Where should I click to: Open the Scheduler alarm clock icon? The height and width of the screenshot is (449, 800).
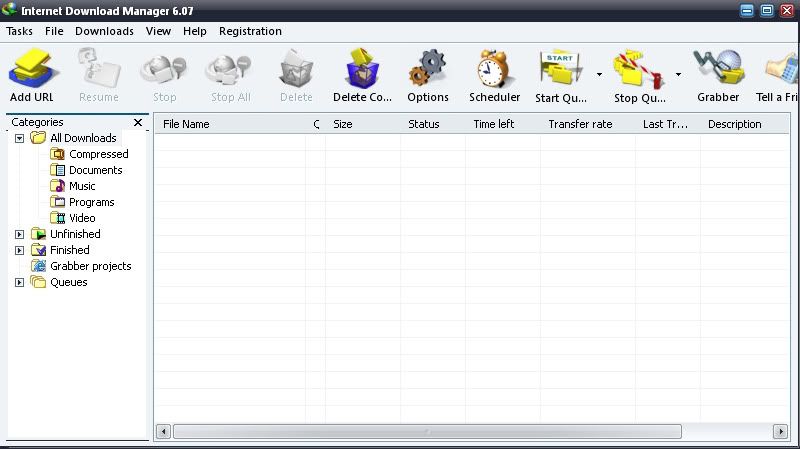tap(494, 68)
